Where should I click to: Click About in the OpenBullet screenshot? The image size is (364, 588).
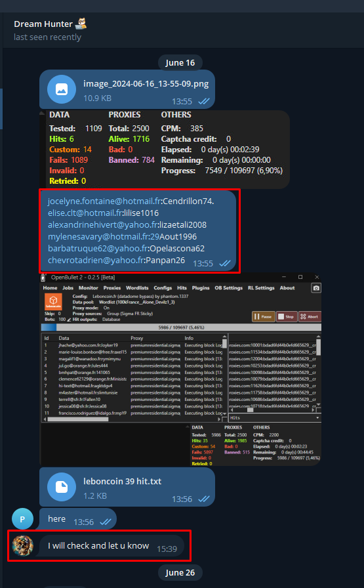(287, 288)
